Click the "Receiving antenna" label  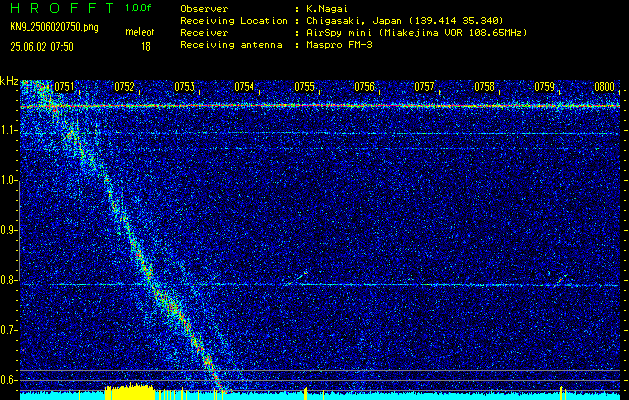coord(231,45)
